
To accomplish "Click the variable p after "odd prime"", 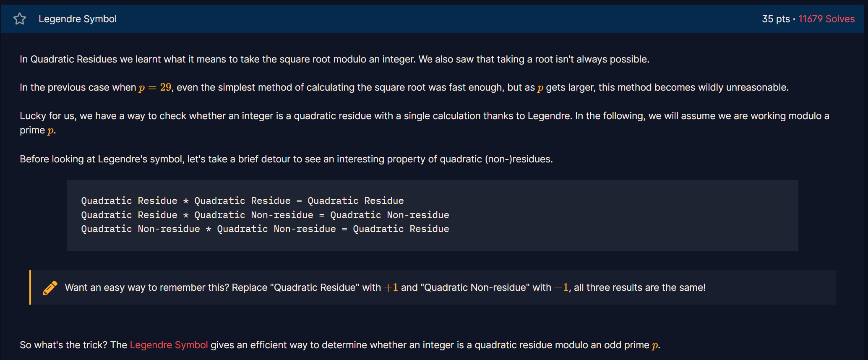I will tap(655, 345).
